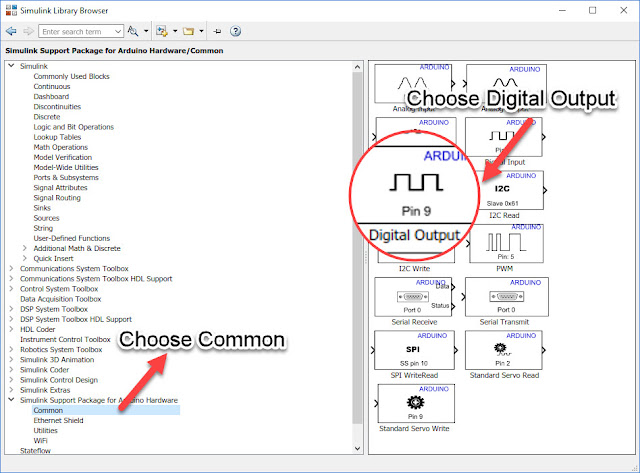Collapse the Simulink tree node
The height and width of the screenshot is (473, 640).
coord(11,66)
